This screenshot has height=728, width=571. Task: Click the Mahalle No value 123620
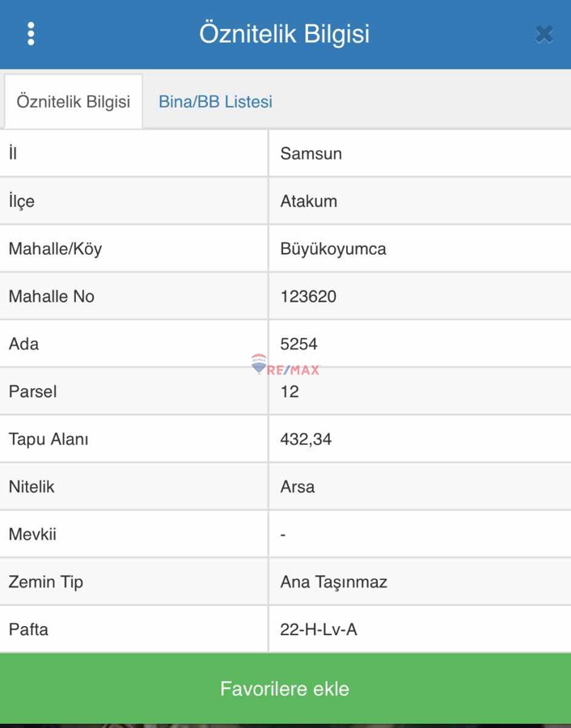coord(307,297)
